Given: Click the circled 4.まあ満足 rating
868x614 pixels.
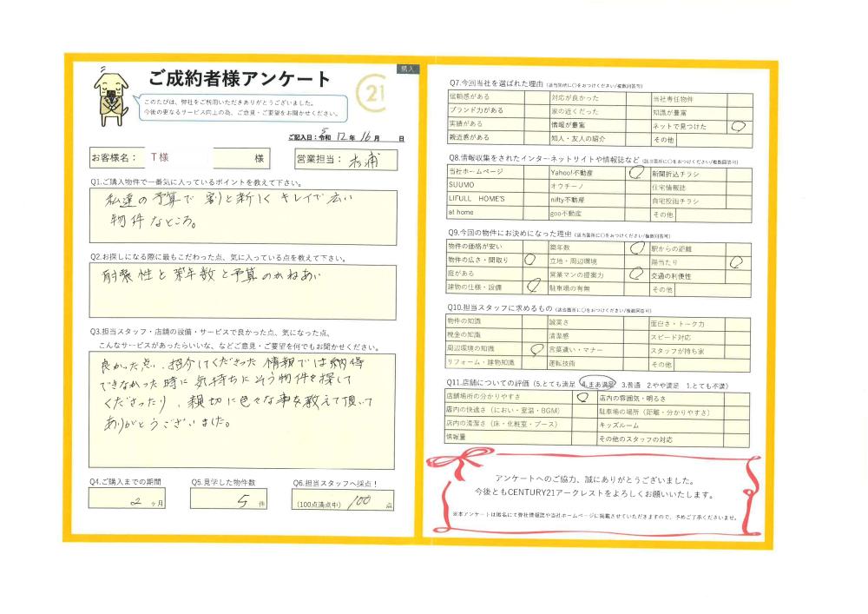Looking at the screenshot, I should (598, 383).
